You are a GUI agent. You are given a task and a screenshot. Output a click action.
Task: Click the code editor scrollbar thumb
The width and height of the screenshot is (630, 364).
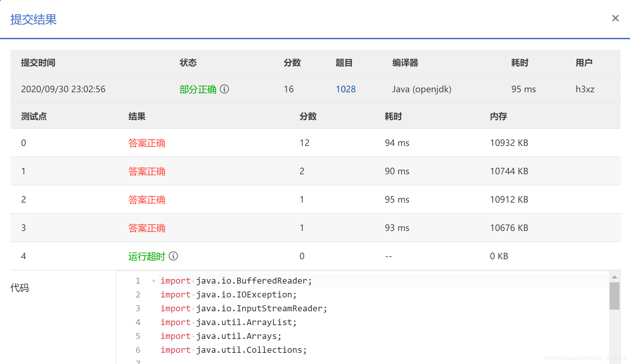point(614,296)
